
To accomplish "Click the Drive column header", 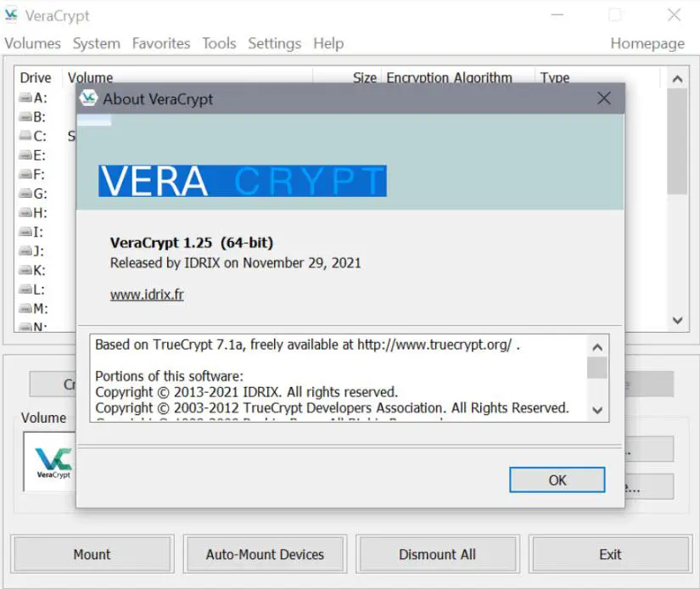I will pyautogui.click(x=36, y=78).
